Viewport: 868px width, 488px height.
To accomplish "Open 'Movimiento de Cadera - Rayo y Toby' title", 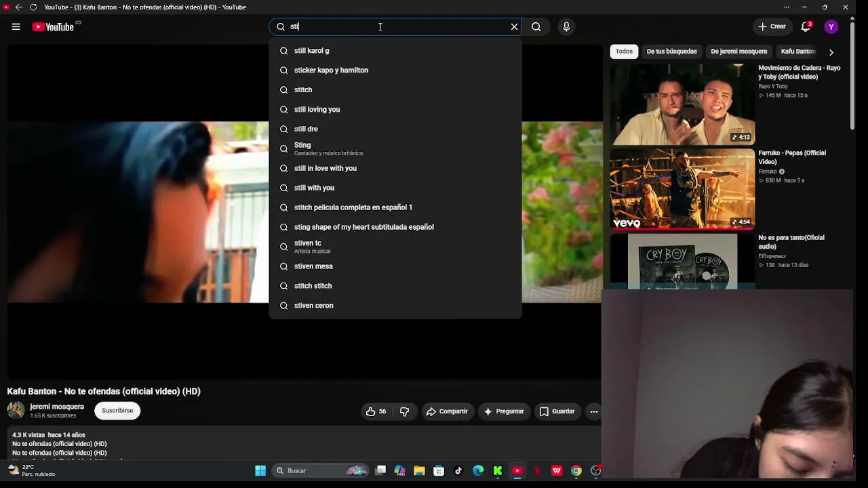I will [799, 73].
